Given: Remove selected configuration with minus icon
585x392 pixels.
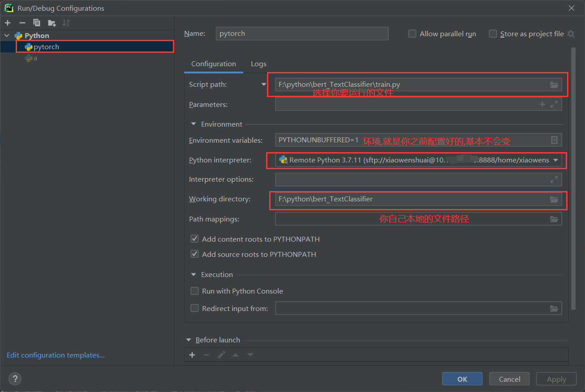Looking at the screenshot, I should 22,23.
